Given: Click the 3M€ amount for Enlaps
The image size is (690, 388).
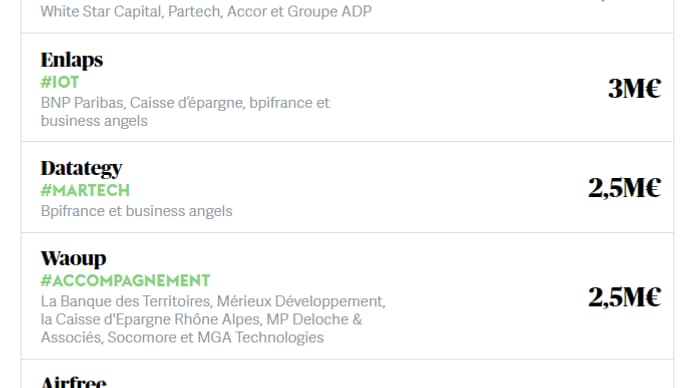Looking at the screenshot, I should (x=635, y=88).
